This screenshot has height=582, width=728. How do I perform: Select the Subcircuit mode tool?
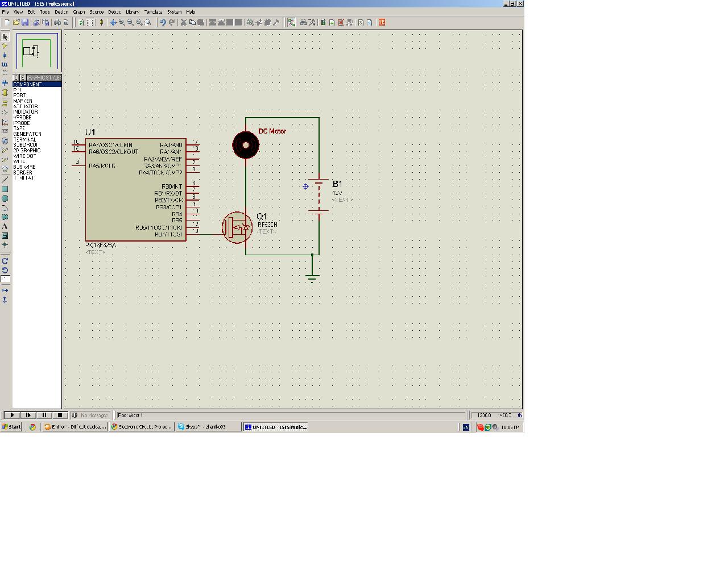click(x=5, y=93)
